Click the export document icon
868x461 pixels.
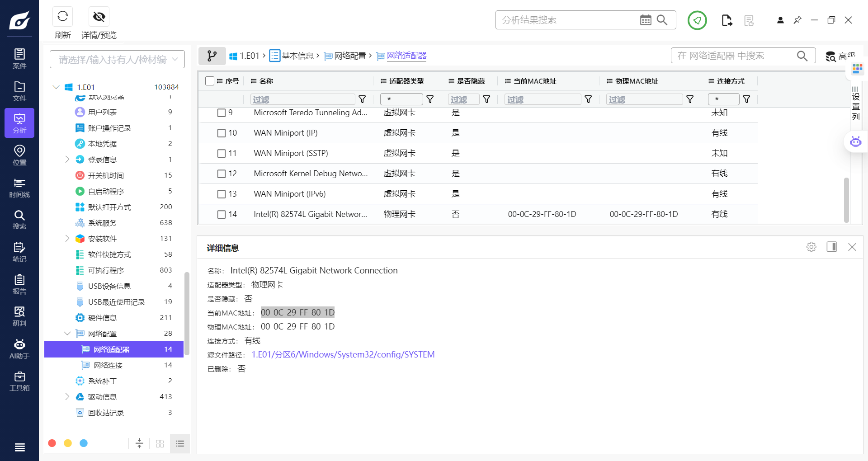tap(726, 20)
